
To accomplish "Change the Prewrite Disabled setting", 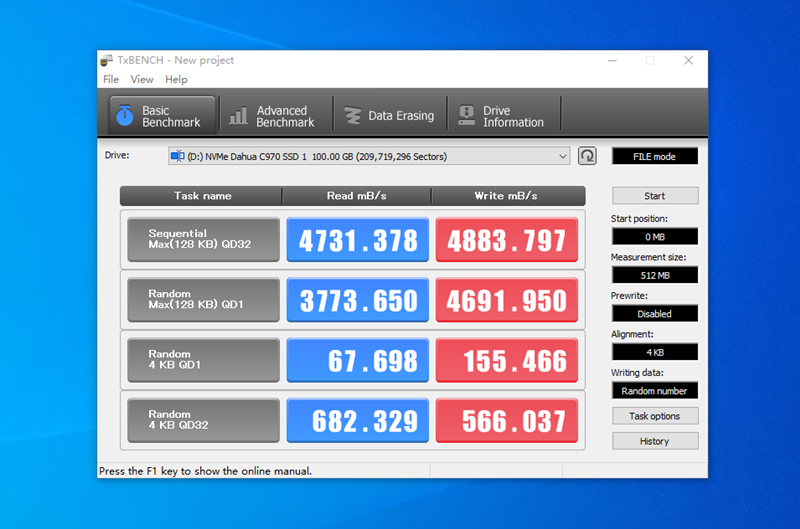I will (655, 314).
